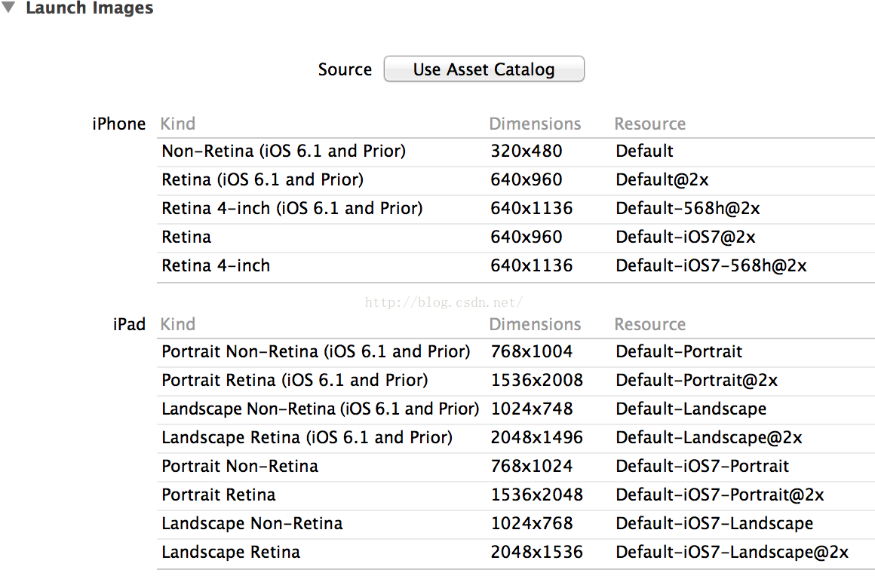Select the 768x1004 dimensions cell
This screenshot has width=875, height=588.
pos(531,351)
